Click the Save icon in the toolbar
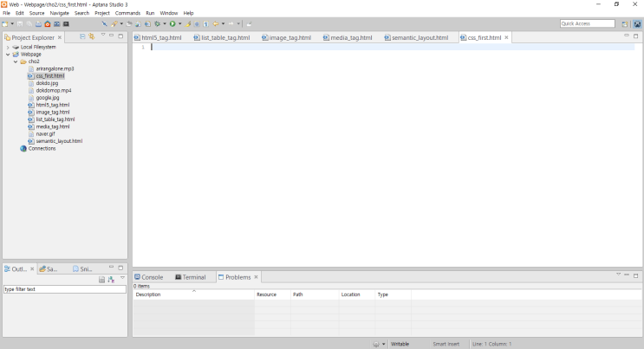 [19, 23]
